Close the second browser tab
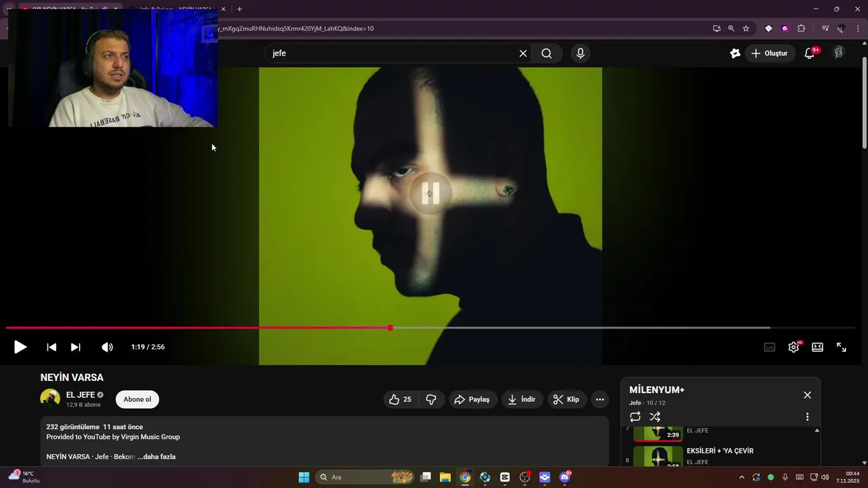This screenshot has width=868, height=488. click(223, 9)
